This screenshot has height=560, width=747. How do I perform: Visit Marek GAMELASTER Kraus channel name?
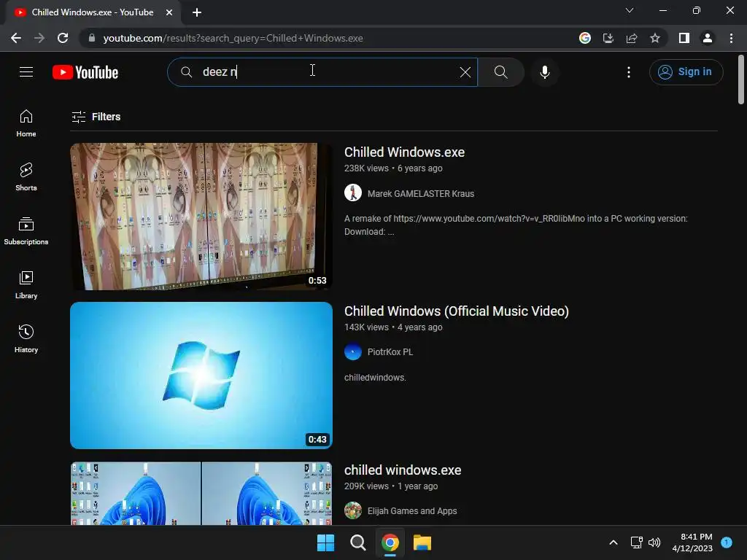tap(421, 194)
